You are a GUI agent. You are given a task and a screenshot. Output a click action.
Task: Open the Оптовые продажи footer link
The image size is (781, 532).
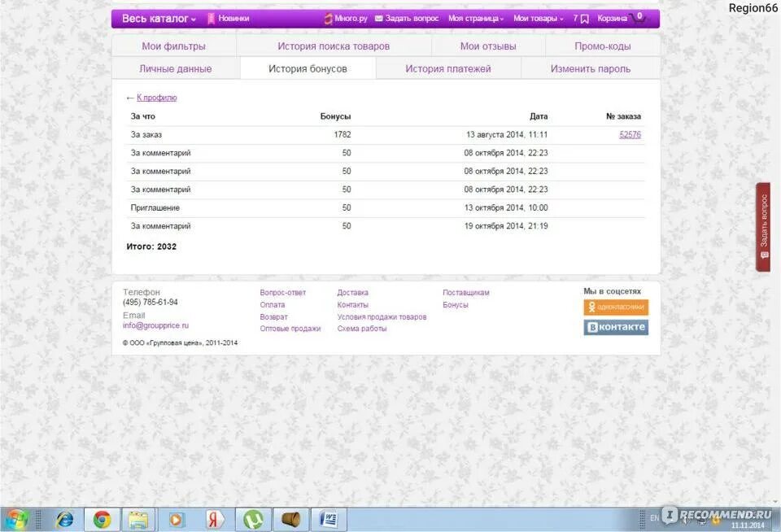click(x=290, y=329)
